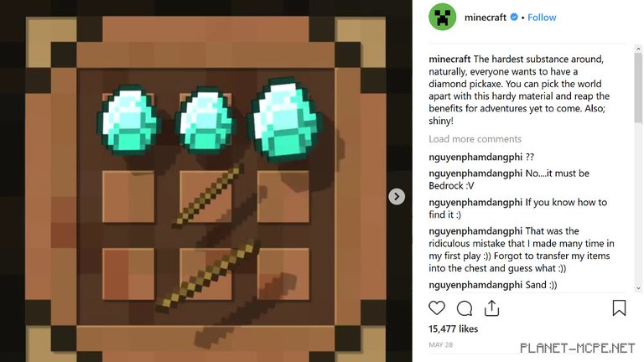644x362 pixels.
Task: Click the blue verified badge
Action: [x=514, y=18]
